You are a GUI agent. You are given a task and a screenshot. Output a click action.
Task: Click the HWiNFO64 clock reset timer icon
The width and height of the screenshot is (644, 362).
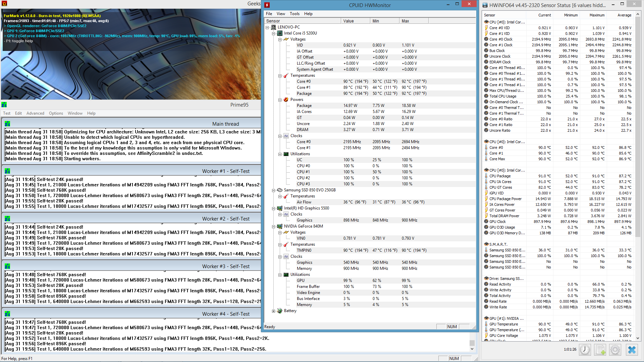pyautogui.click(x=585, y=350)
